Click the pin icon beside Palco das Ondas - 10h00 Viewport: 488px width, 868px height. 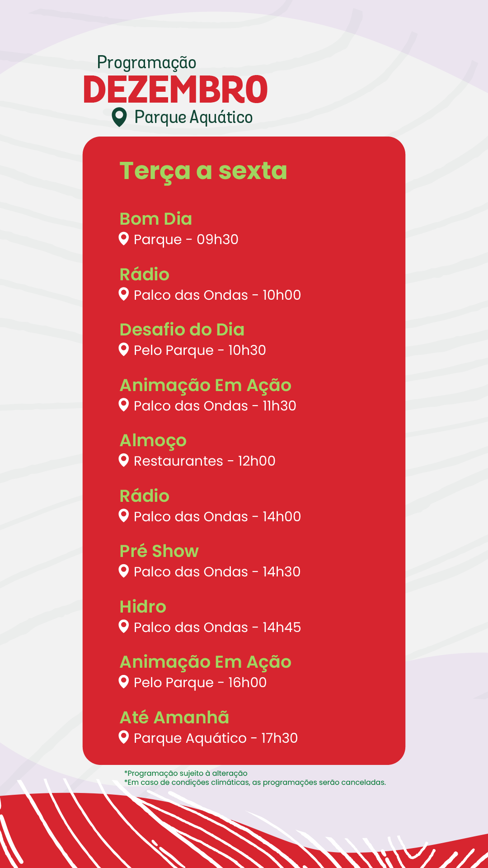[123, 294]
